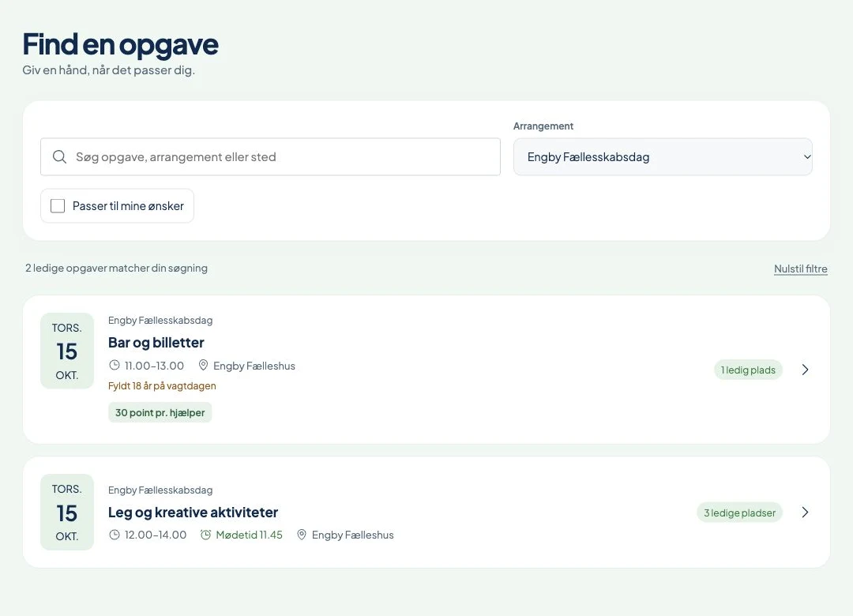Click the Giv en hånd subtitle text
This screenshot has width=853, height=616.
pyautogui.click(x=109, y=69)
